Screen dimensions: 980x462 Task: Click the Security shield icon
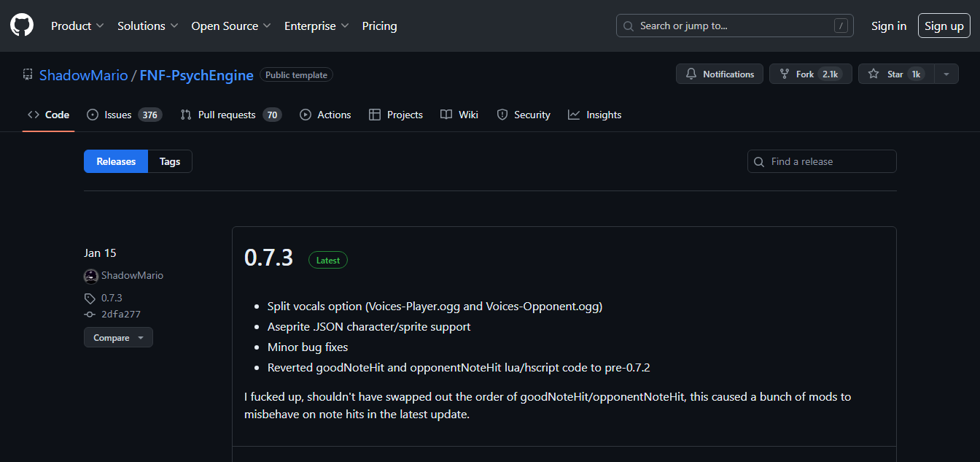click(502, 115)
